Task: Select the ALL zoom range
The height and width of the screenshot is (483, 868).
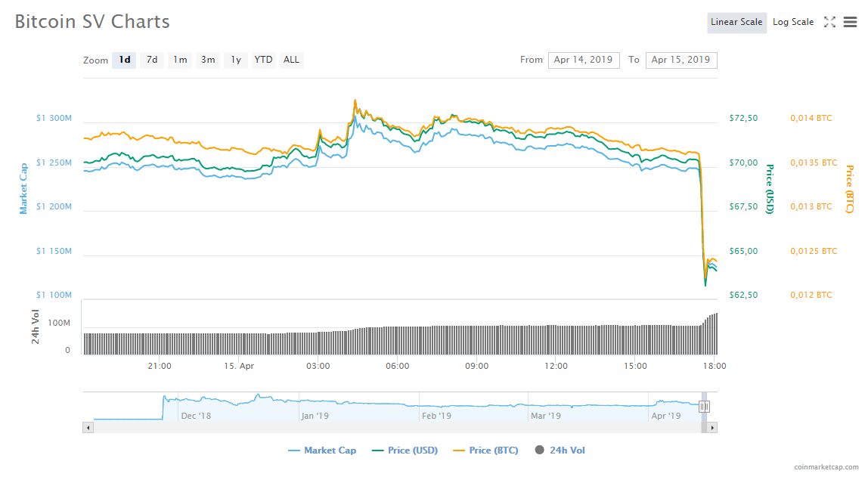Action: [x=291, y=60]
